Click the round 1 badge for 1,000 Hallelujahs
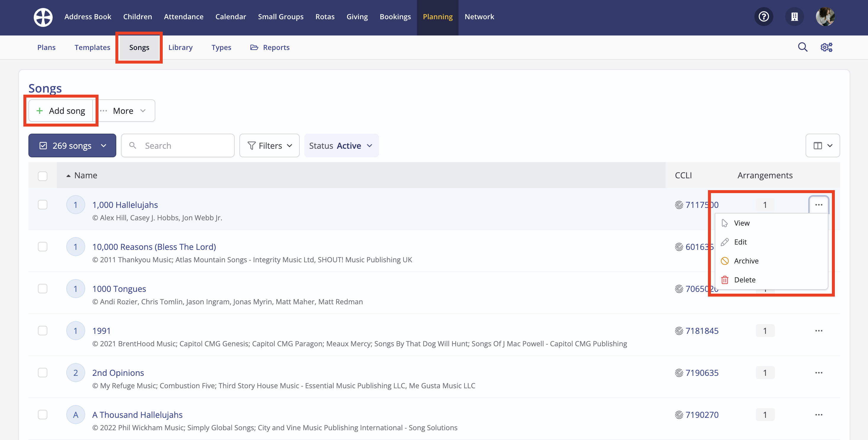This screenshot has height=440, width=868. (75, 205)
